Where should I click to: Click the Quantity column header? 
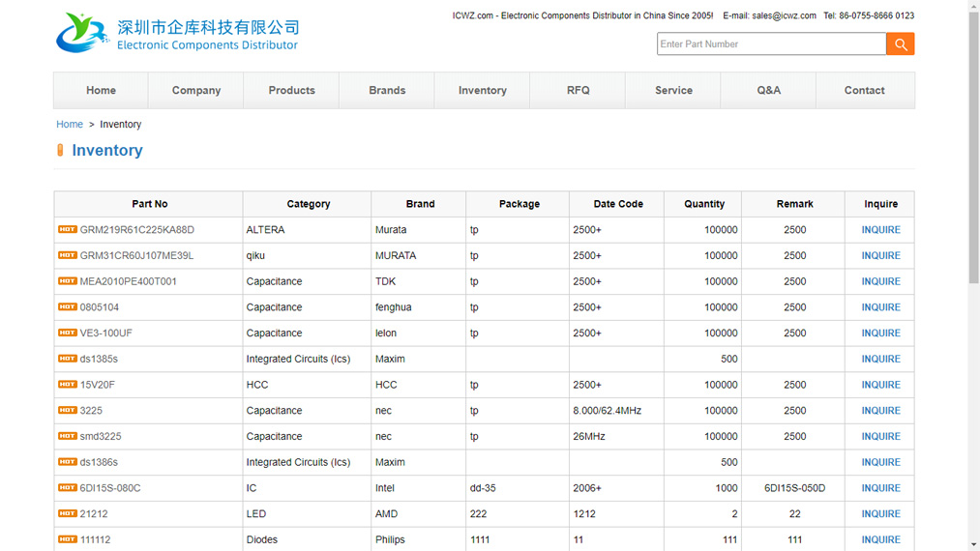tap(703, 204)
